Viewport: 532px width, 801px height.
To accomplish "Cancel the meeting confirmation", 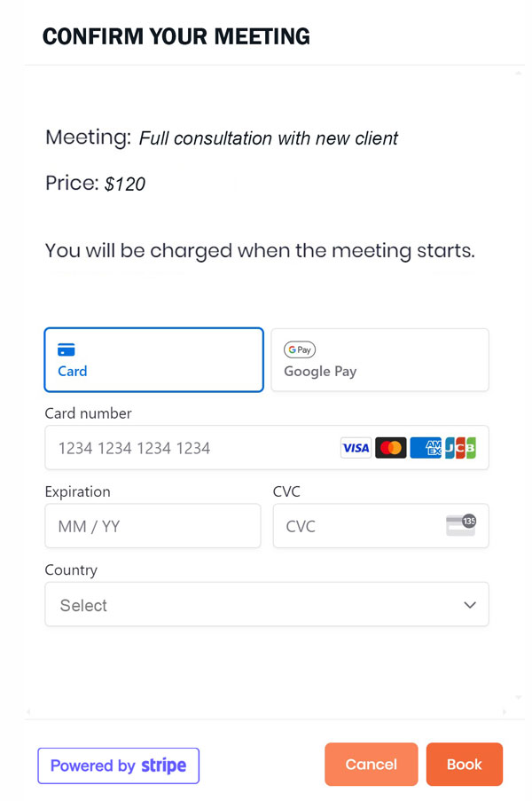I will coord(371,764).
